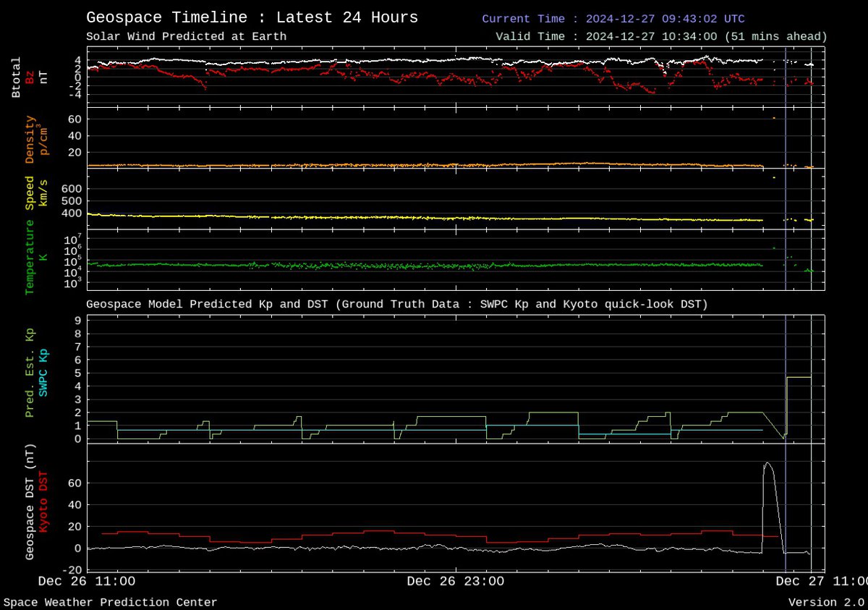
Task: Click the cyan SWPC Kp axis label
Action: tap(43, 372)
